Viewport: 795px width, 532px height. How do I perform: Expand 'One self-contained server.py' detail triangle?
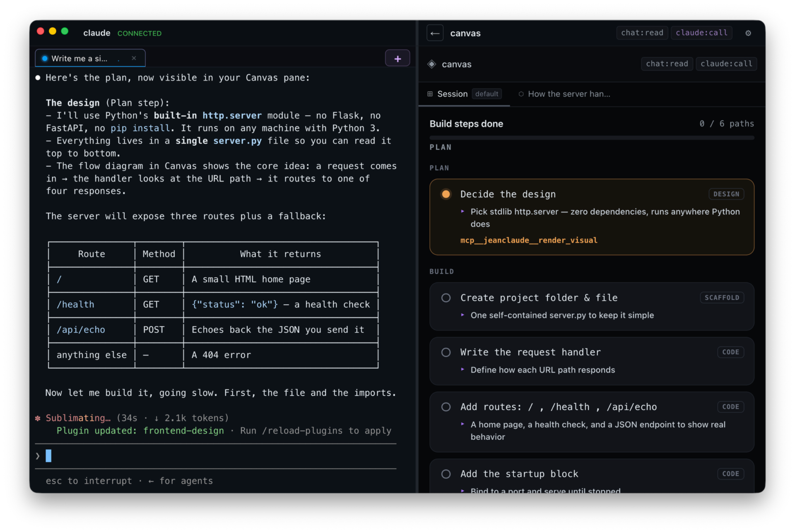[x=463, y=315]
